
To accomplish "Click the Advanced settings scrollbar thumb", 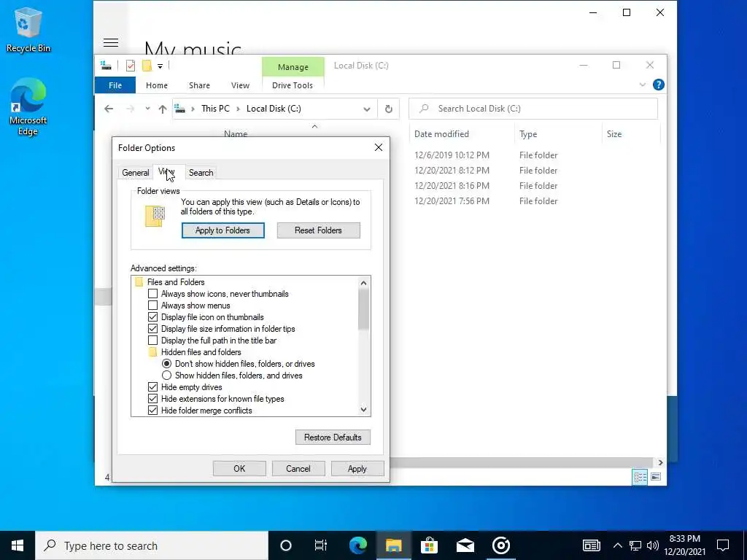I will pos(363,309).
